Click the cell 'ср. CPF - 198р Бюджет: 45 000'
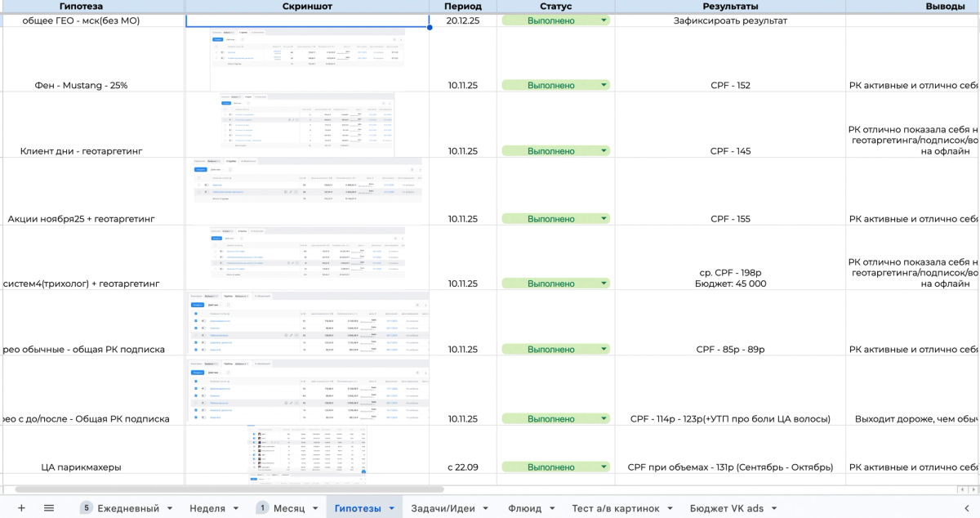Image resolution: width=980 pixels, height=518 pixels. click(x=730, y=258)
